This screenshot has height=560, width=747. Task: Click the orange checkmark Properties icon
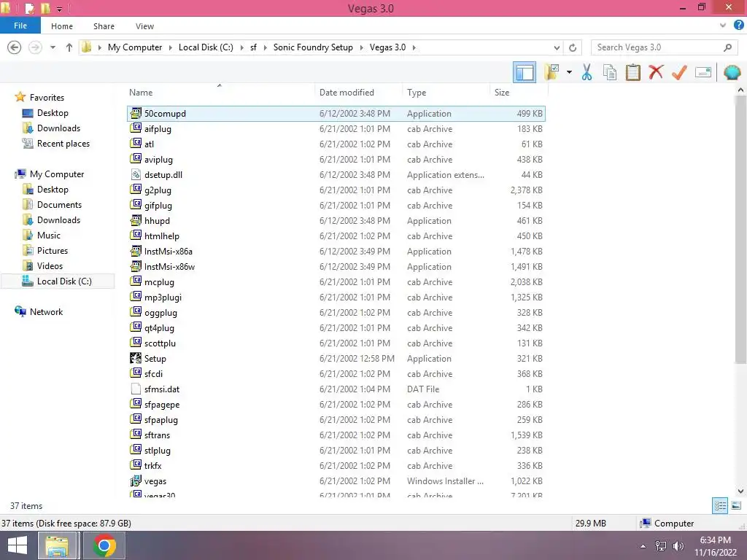[679, 72]
